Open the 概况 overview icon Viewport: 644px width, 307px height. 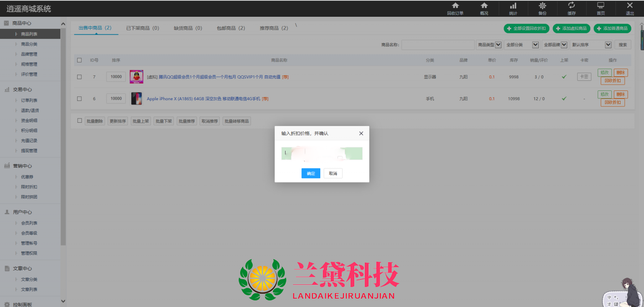coord(484,6)
